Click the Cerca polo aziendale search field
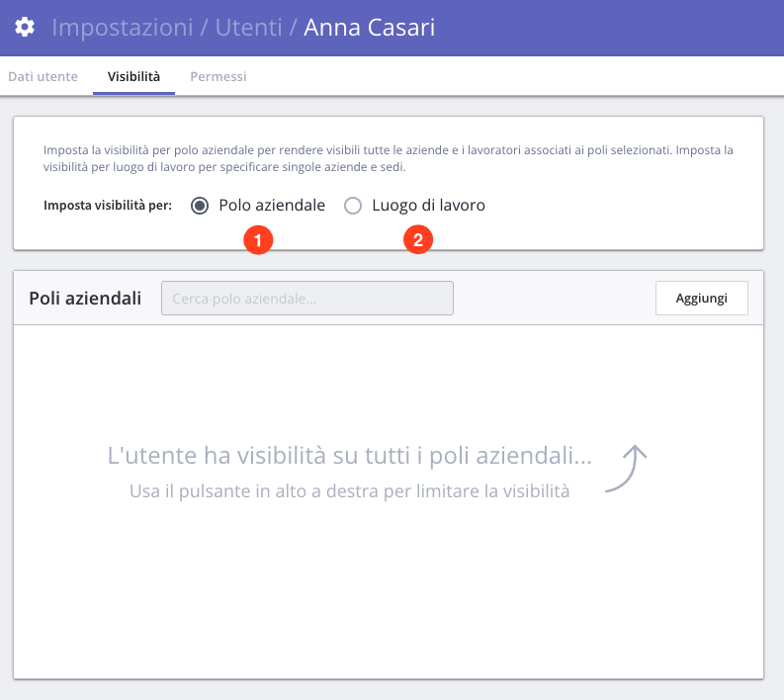 [307, 298]
